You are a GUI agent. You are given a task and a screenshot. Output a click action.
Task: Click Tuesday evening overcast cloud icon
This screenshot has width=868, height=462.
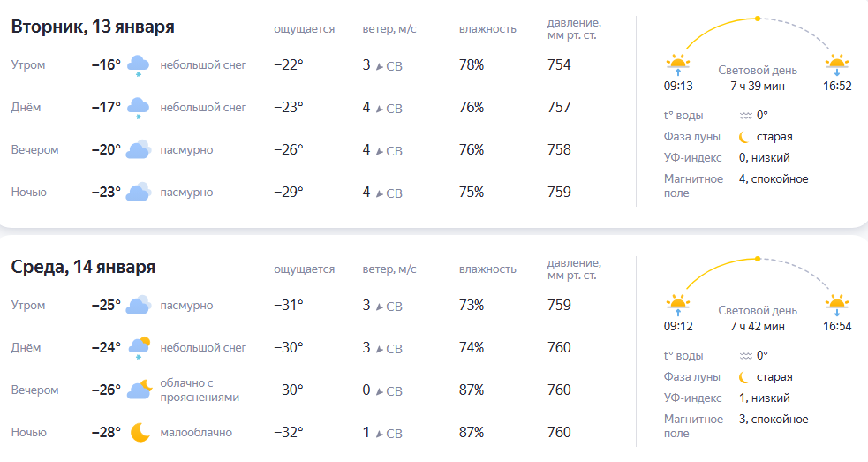pyautogui.click(x=138, y=150)
